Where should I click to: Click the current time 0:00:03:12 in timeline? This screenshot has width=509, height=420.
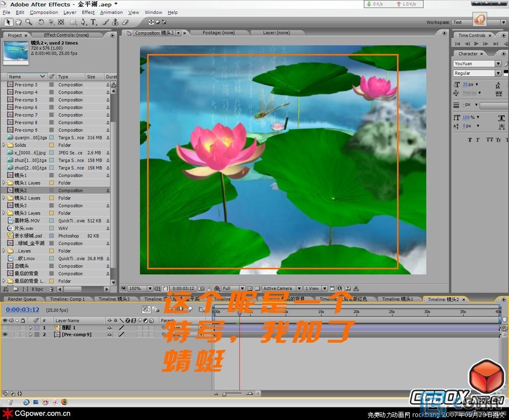click(22, 310)
